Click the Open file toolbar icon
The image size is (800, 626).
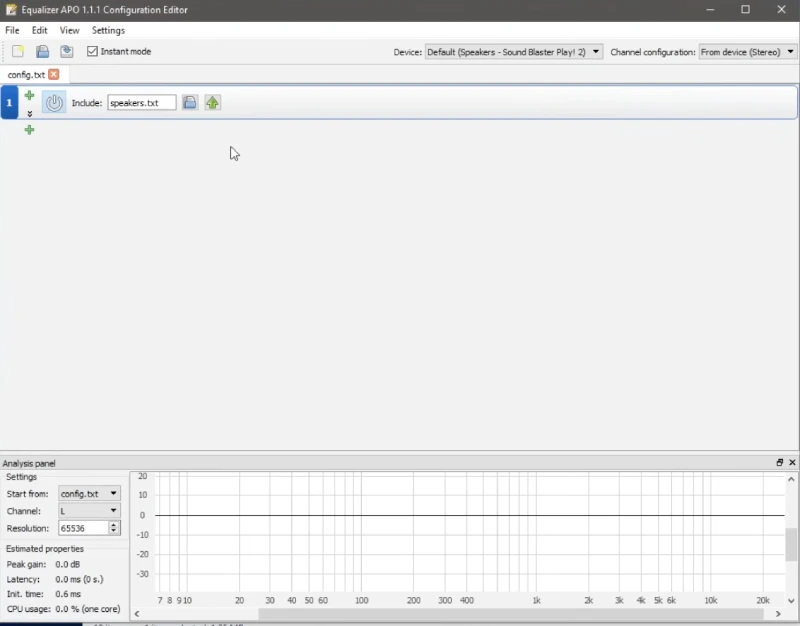click(42, 52)
